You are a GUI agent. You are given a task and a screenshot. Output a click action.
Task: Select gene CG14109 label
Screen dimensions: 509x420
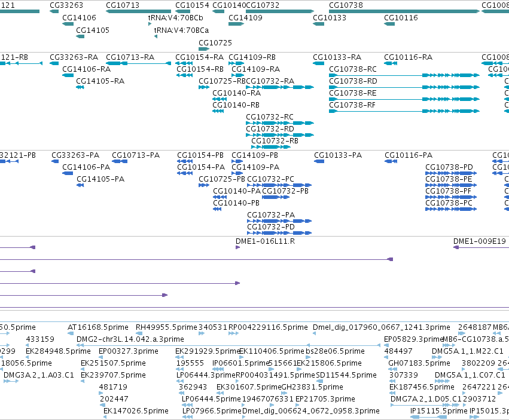click(x=245, y=17)
